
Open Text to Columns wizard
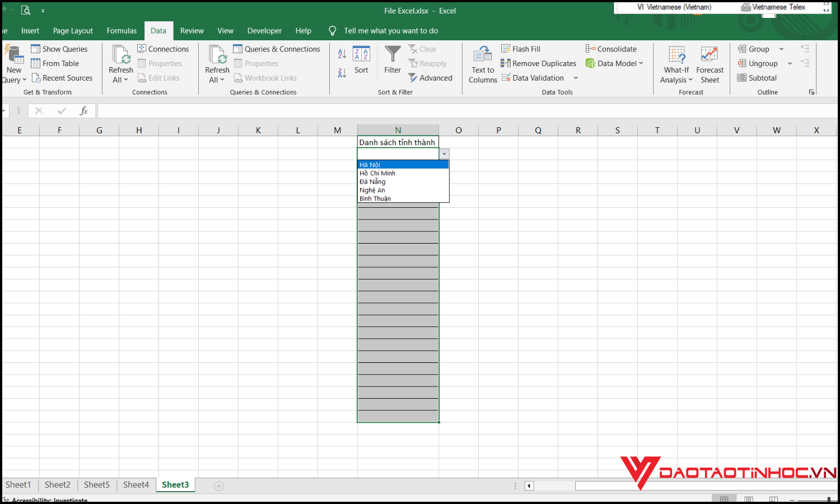pyautogui.click(x=482, y=63)
